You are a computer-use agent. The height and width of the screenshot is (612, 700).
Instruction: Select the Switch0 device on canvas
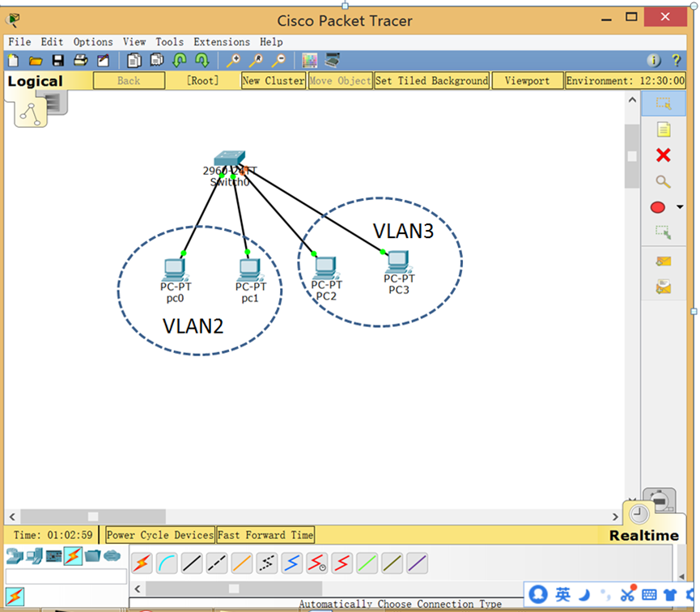(230, 159)
